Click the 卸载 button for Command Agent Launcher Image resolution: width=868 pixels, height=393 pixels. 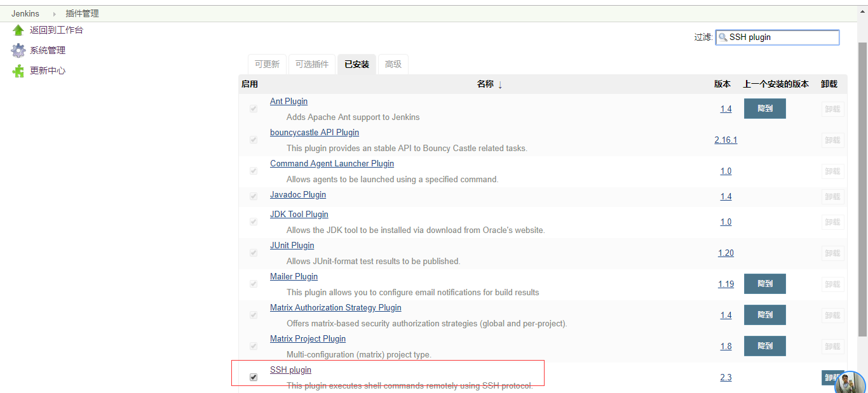tap(832, 171)
